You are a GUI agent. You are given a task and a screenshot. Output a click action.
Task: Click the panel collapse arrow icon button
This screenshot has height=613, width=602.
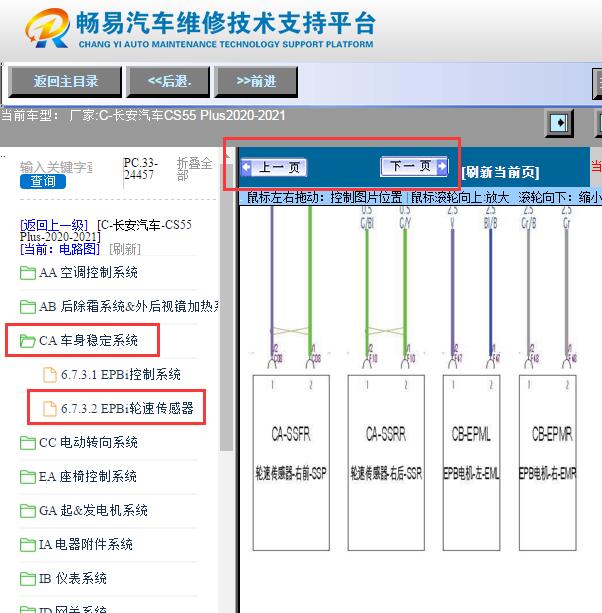pos(559,123)
